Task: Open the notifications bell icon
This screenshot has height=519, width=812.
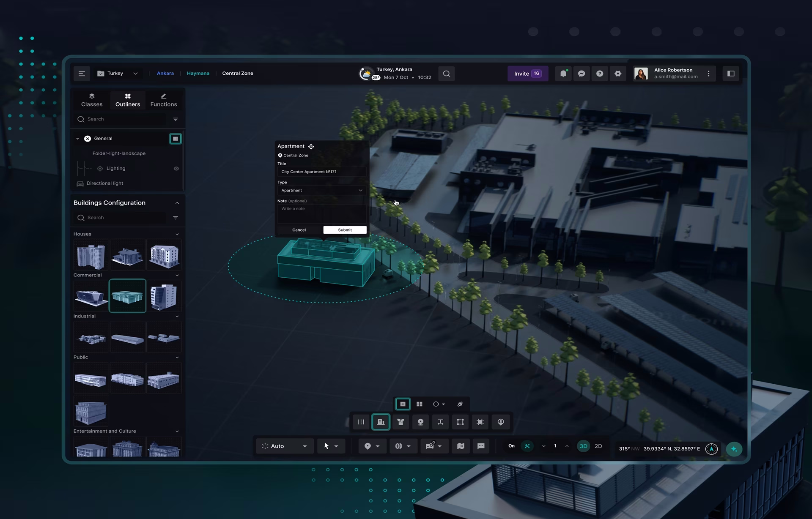Action: (563, 74)
